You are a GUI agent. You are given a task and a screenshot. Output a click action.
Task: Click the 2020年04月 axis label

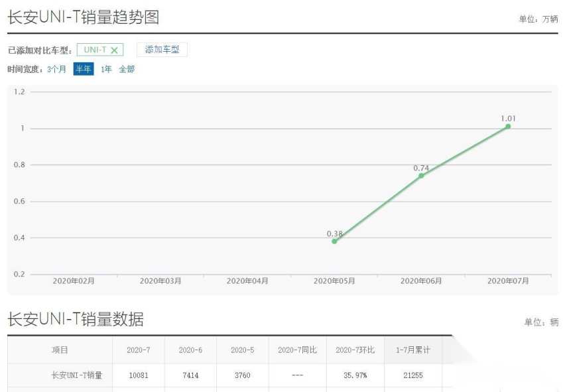click(x=247, y=281)
